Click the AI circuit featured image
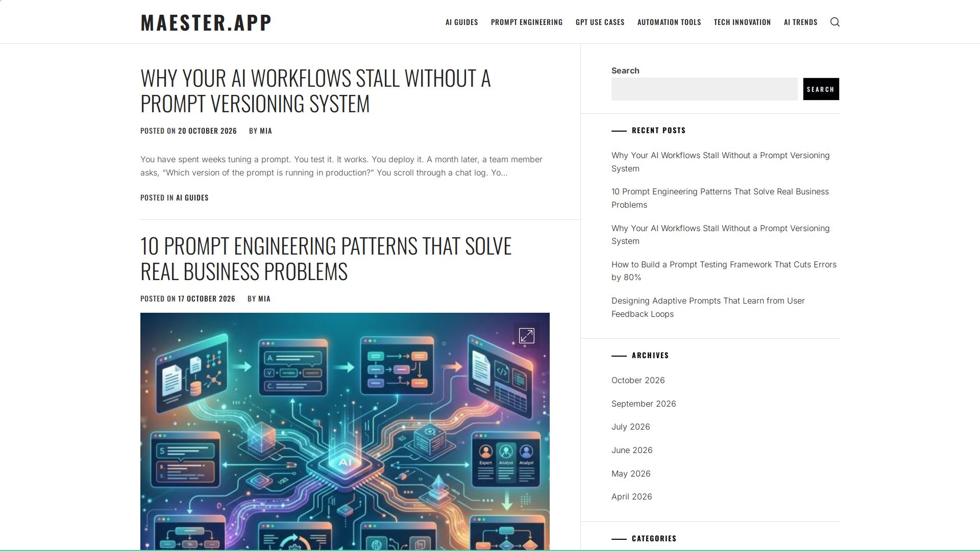This screenshot has height=551, width=980. point(345,431)
